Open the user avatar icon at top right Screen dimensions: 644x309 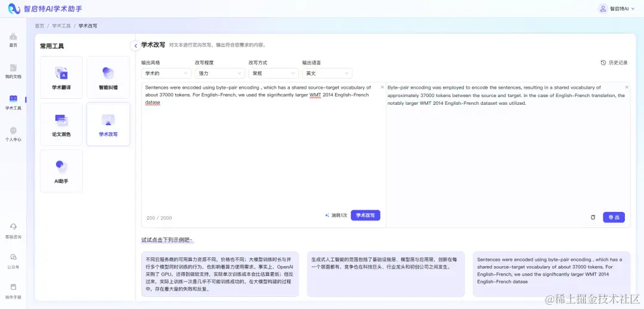pos(602,8)
